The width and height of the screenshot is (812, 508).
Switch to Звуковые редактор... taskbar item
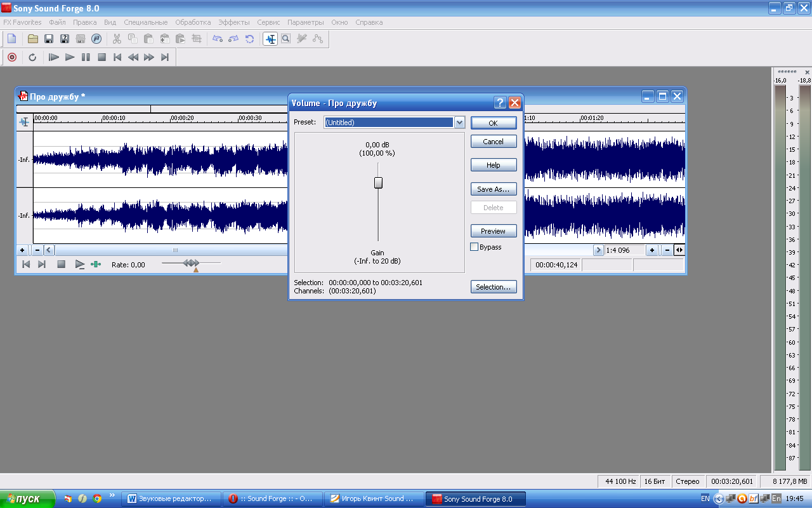171,499
